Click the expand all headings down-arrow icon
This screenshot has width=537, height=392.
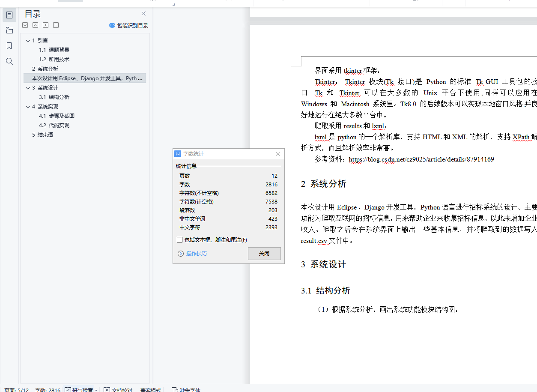coord(25,25)
